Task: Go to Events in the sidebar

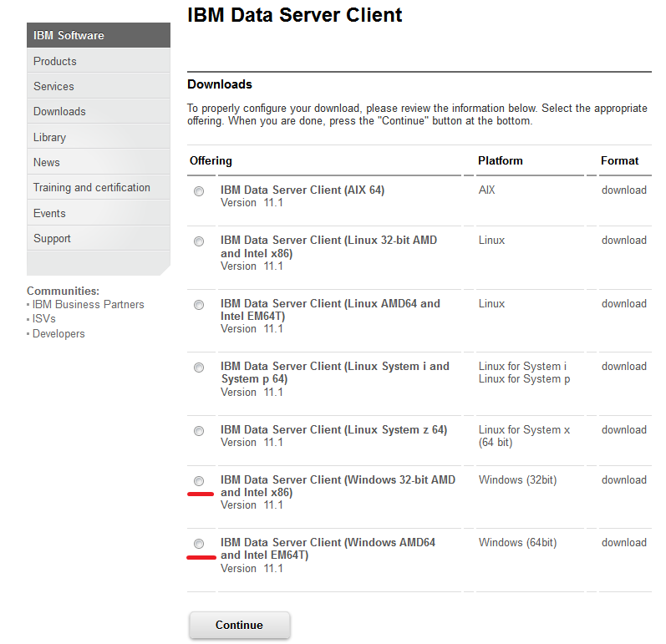Action: coord(99,213)
